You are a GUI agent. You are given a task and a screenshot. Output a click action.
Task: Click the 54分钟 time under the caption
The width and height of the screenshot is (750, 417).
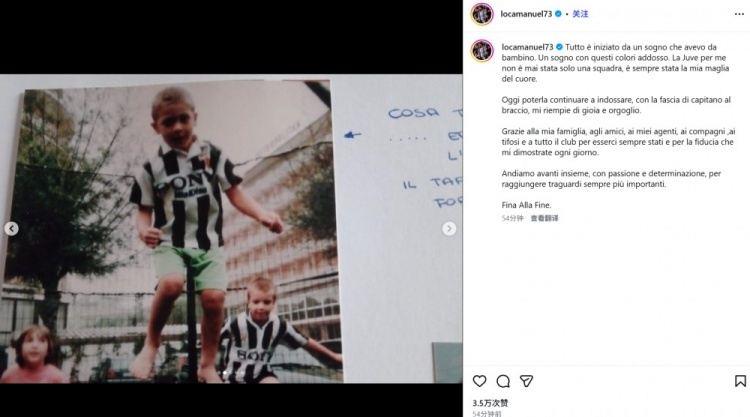tap(512, 218)
